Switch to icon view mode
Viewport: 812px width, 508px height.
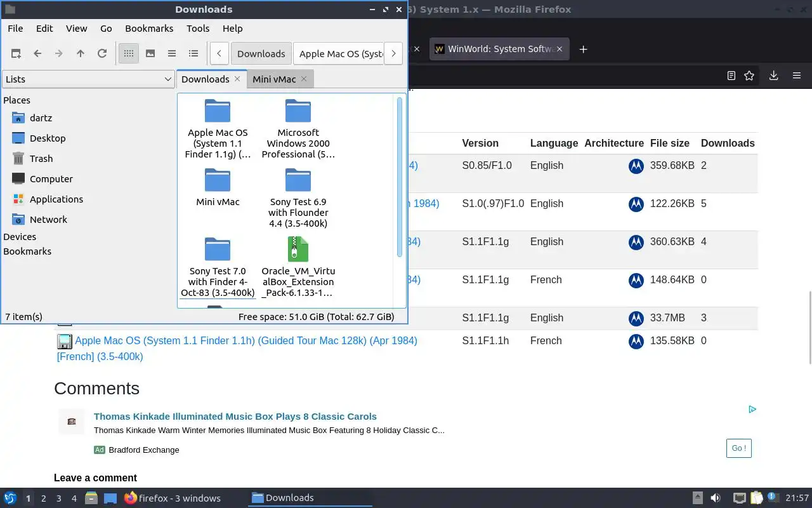(x=129, y=54)
